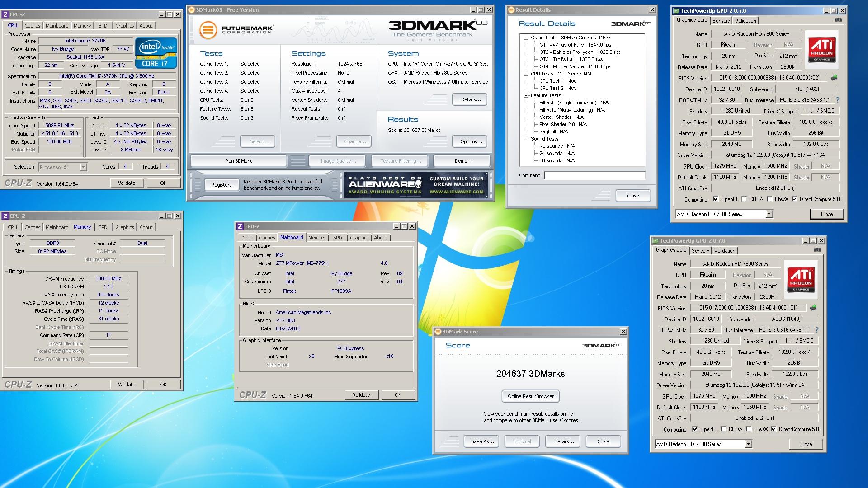
Task: Click the GPU-Z title icon in bottom GPU-Z window
Action: (656, 241)
